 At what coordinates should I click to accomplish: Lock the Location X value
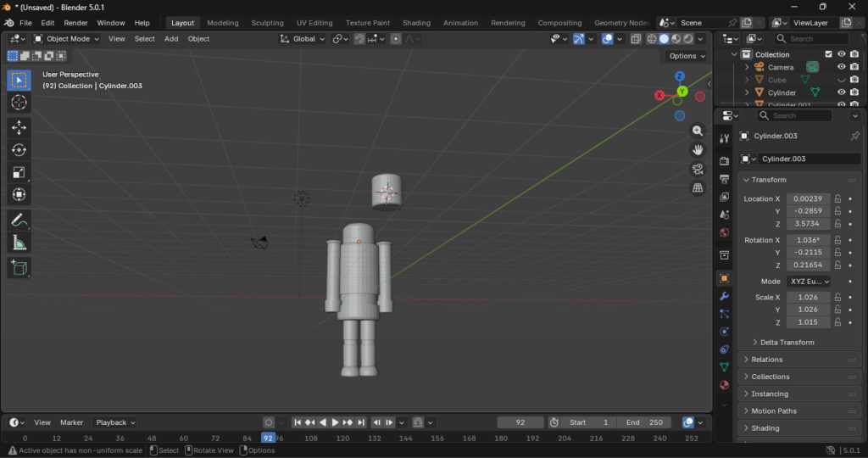pos(837,198)
